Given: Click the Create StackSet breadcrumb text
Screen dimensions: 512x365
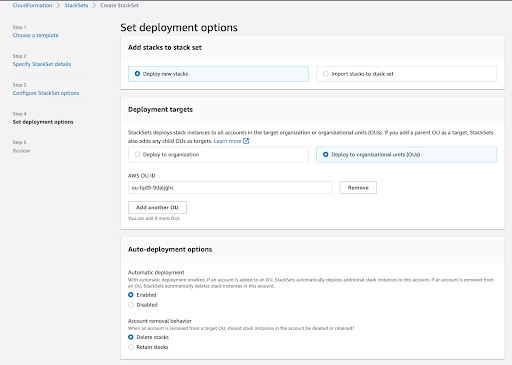Looking at the screenshot, I should (119, 5).
